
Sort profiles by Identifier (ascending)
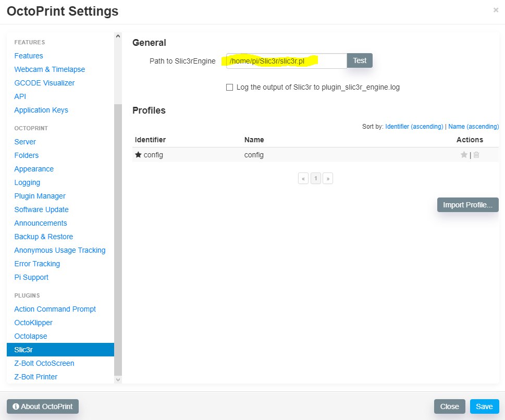pyautogui.click(x=414, y=127)
